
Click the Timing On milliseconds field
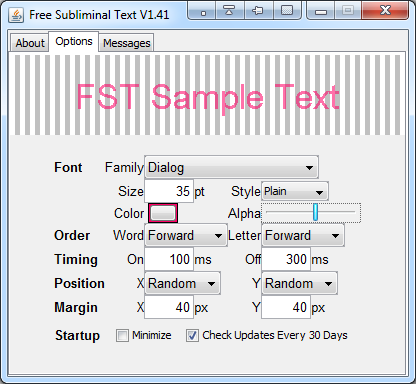[x=169, y=259]
